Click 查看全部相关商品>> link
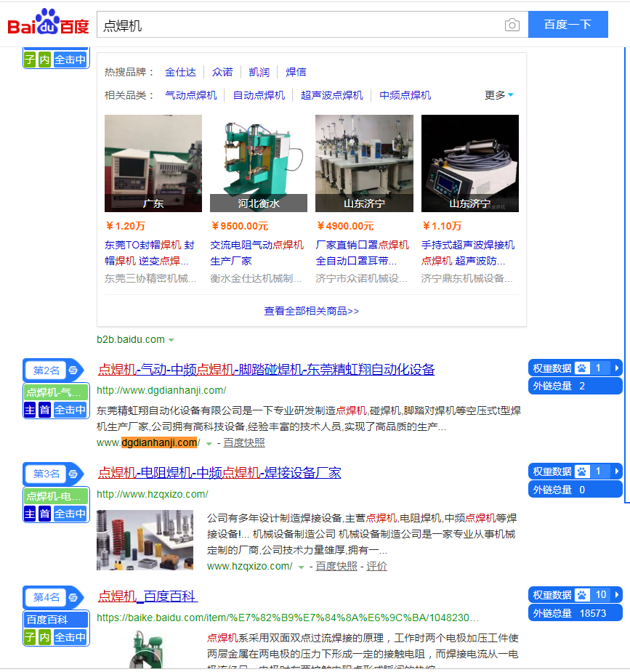Screen dimensions: 630x672 coord(312,311)
